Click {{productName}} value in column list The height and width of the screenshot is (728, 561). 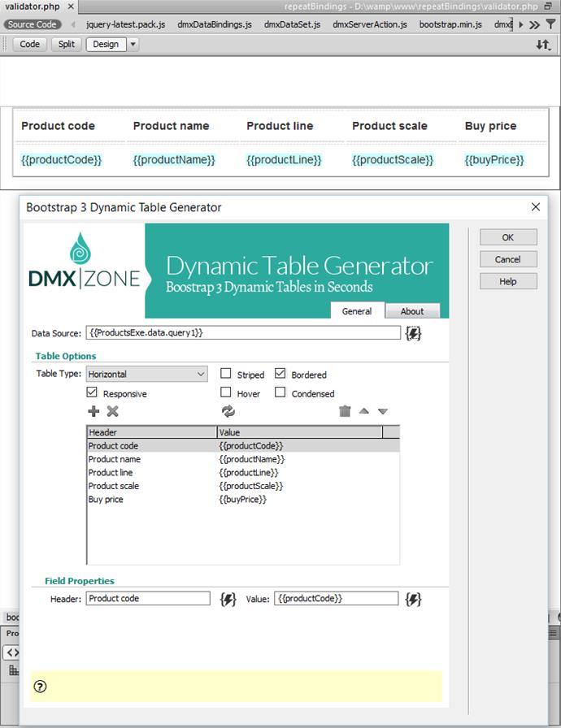[x=252, y=459]
